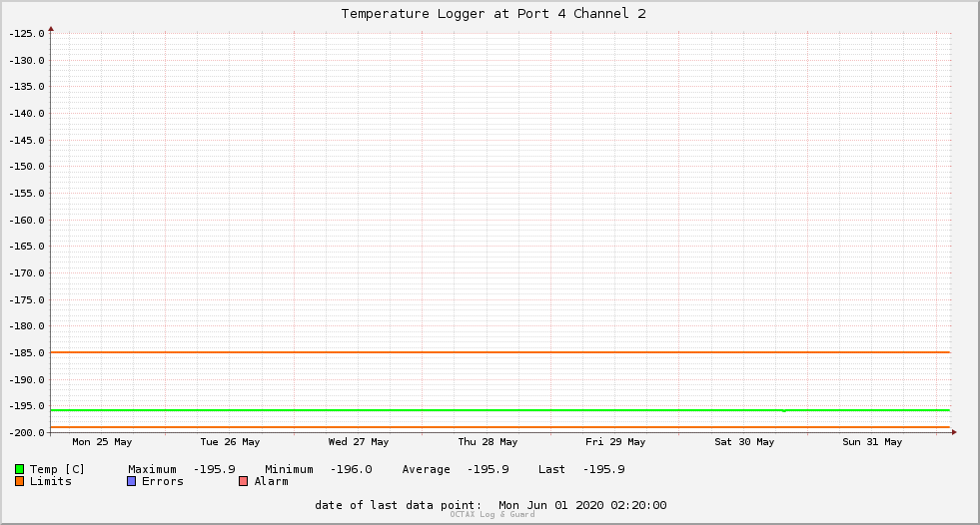
Task: Click the -135.0 y-axis label
Action: tap(27, 87)
